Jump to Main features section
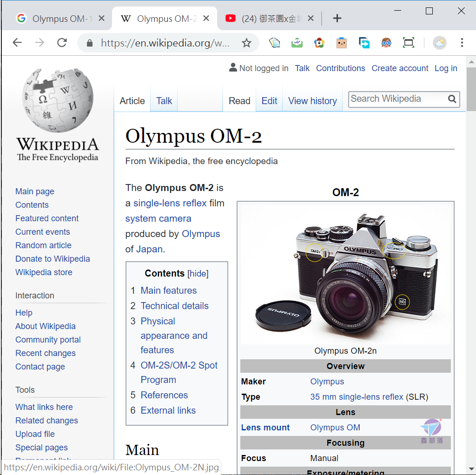Screen dimensions: 476x475 [x=168, y=290]
